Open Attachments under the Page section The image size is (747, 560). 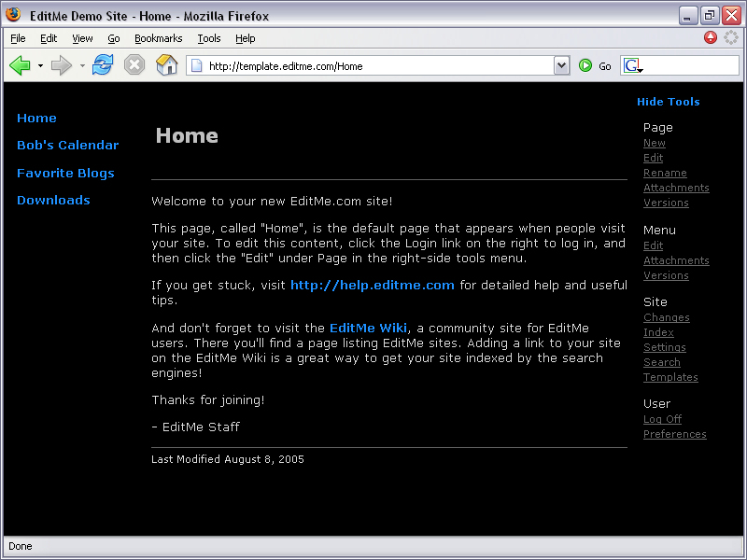[x=676, y=188]
